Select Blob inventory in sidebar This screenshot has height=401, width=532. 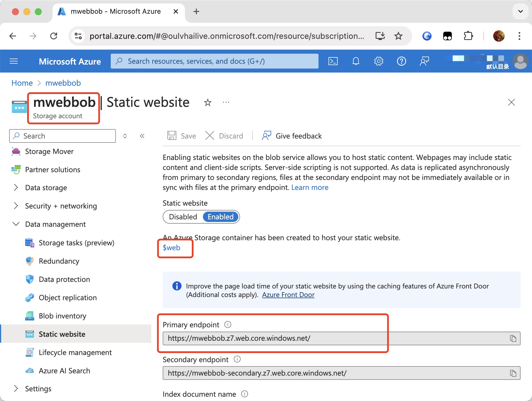pyautogui.click(x=62, y=316)
